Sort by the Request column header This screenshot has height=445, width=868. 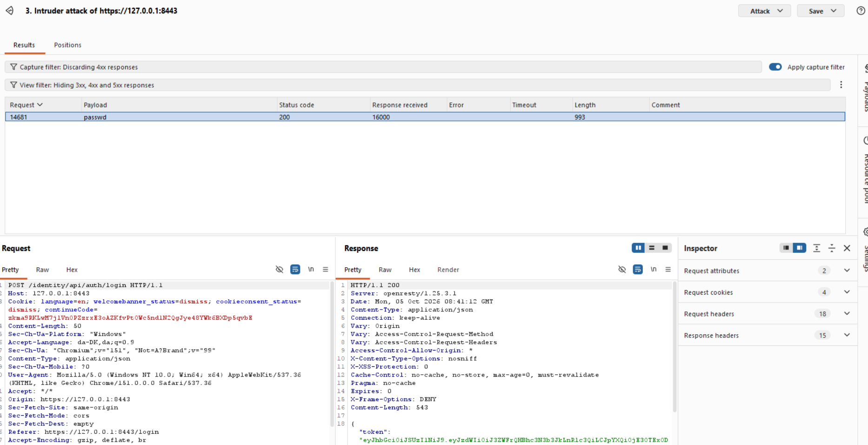[x=43, y=105]
